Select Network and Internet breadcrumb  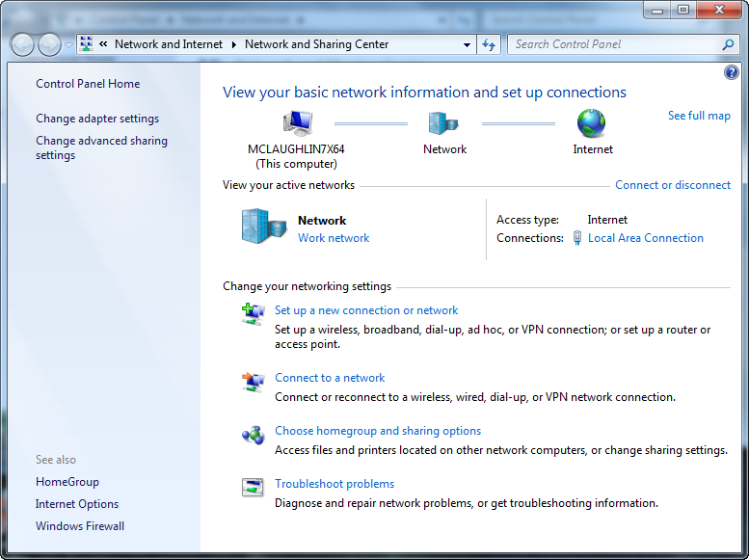coord(169,44)
